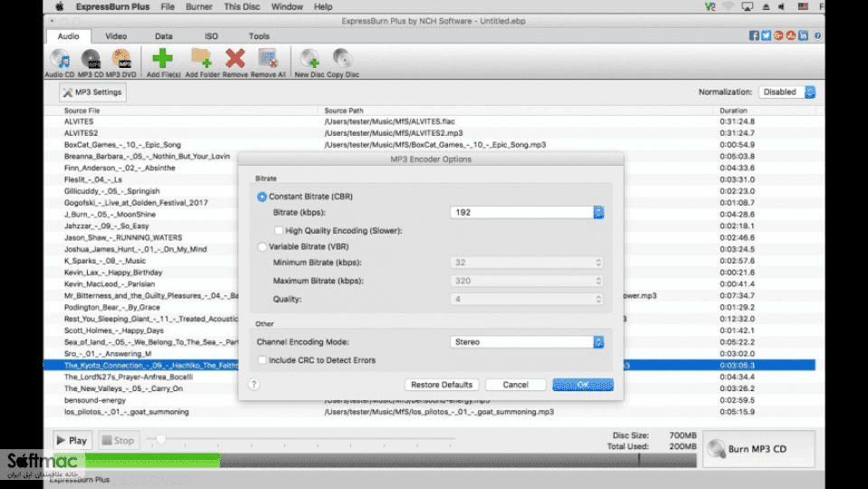Open the Quality 4 dropdown
868x489 pixels.
point(527,299)
